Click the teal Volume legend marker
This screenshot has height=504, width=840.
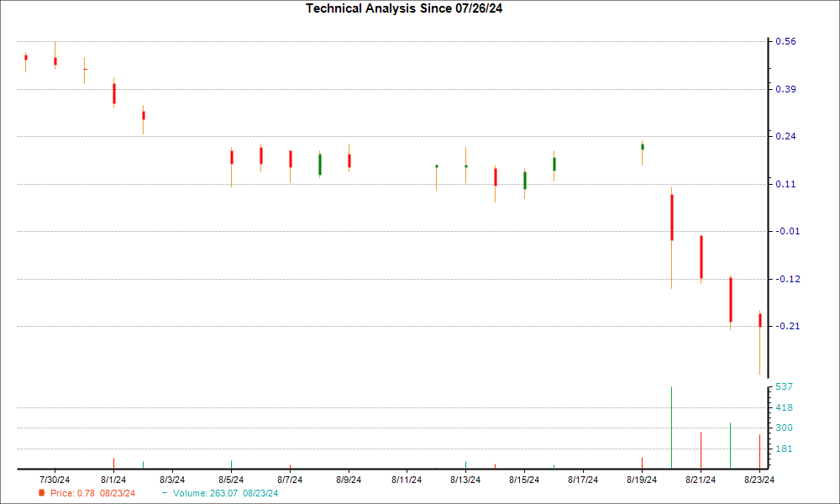pos(164,493)
